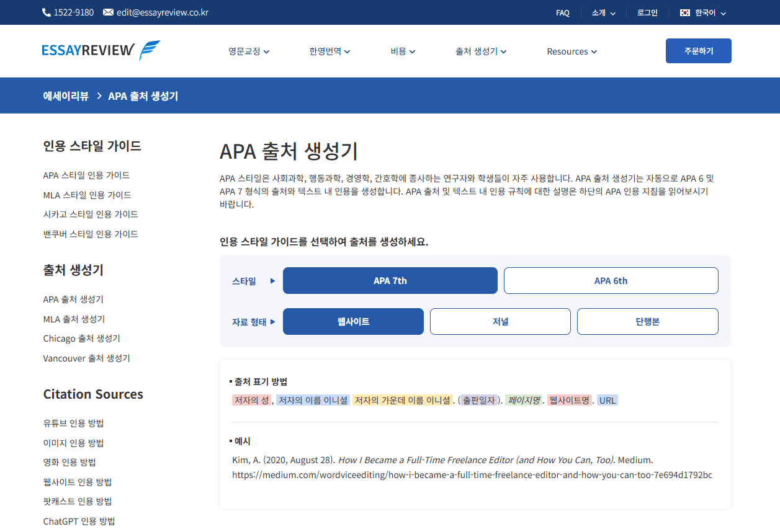Select 단행본 as the source type
Screen dimensions: 780x532
point(647,321)
